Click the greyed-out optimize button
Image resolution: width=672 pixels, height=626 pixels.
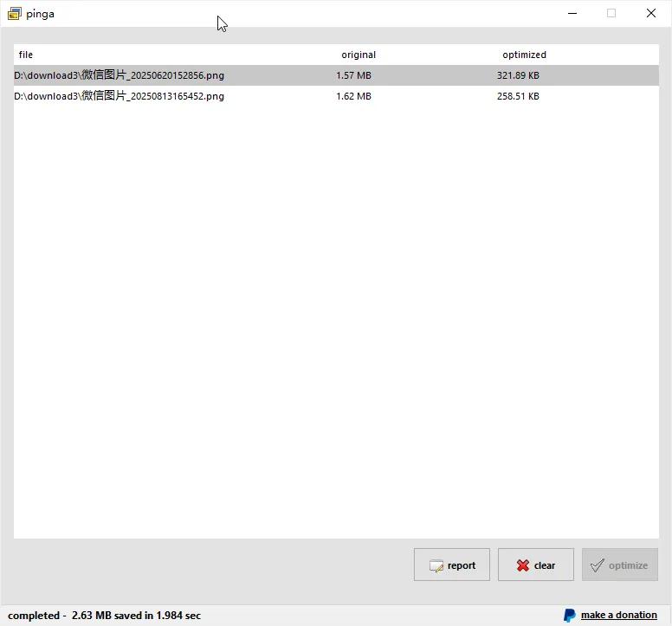point(620,565)
